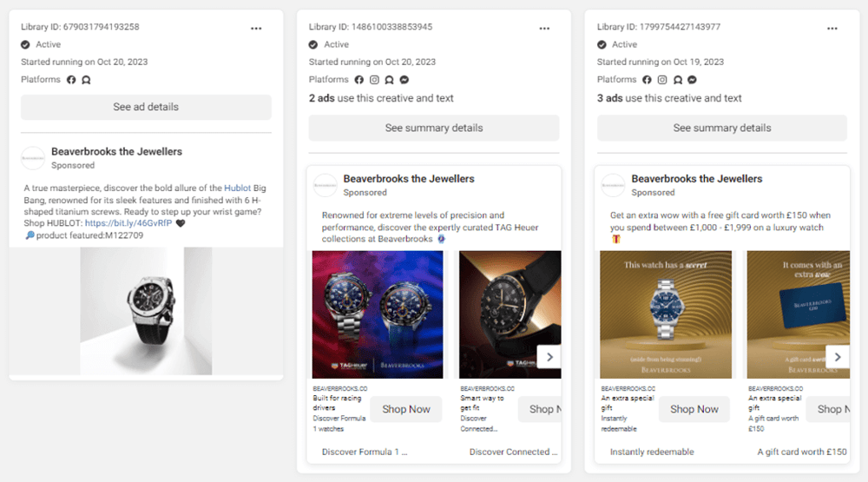
Task: Click the Facebook platform icon on the first ad
Action: tap(72, 80)
